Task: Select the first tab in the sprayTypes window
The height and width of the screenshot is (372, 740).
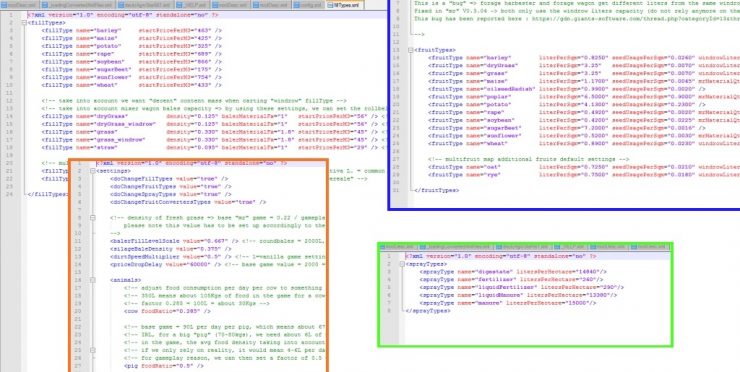Action: [x=399, y=247]
